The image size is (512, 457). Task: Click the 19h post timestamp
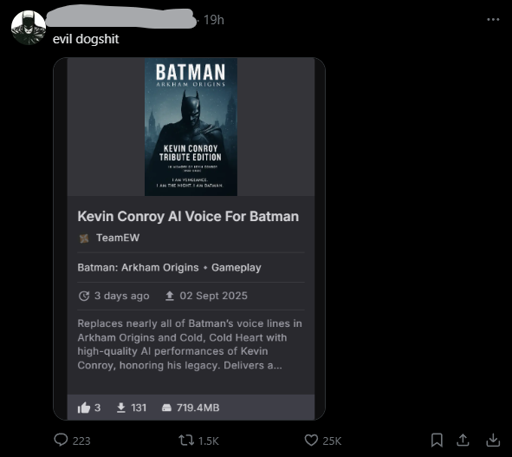click(214, 20)
